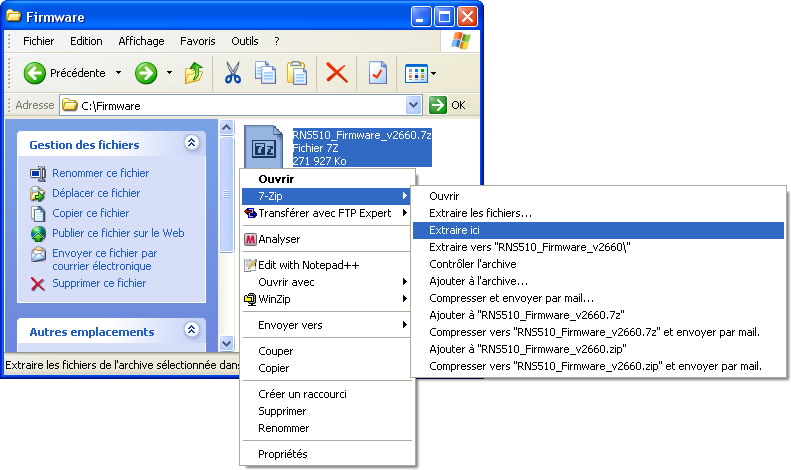The image size is (791, 470).
Task: Click the Déplacer ce fichier icon
Action: coord(38,193)
